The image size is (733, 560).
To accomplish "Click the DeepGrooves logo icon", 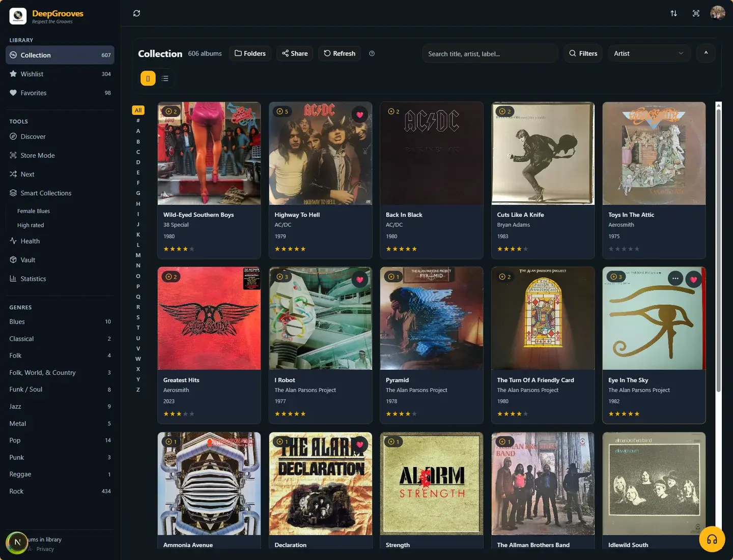I will coord(18,16).
